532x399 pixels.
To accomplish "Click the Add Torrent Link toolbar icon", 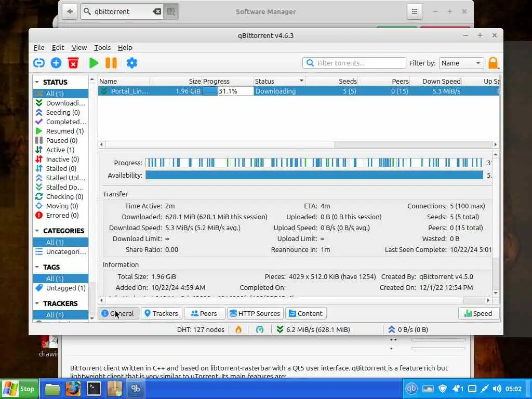I will pos(39,63).
